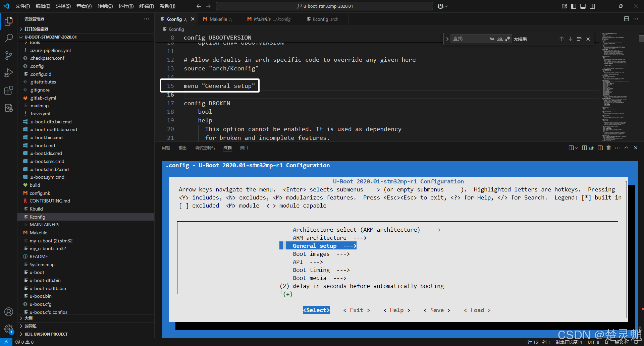Click the Help button in menuconfig
644x346 pixels.
click(397, 310)
